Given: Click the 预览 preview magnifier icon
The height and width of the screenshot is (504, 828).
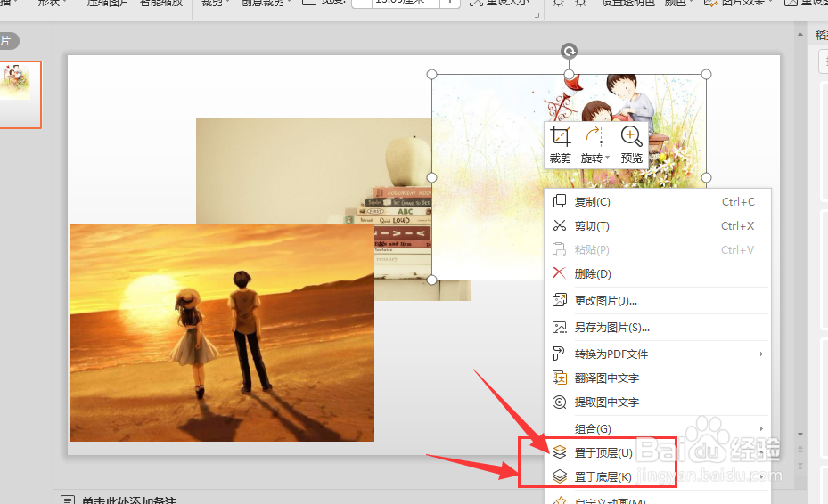Looking at the screenshot, I should click(631, 136).
